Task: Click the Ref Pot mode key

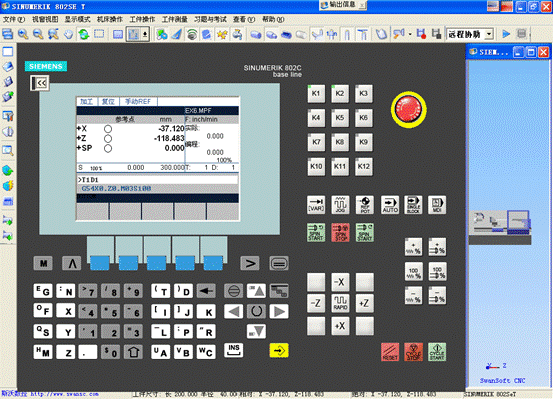Action: 365,205
